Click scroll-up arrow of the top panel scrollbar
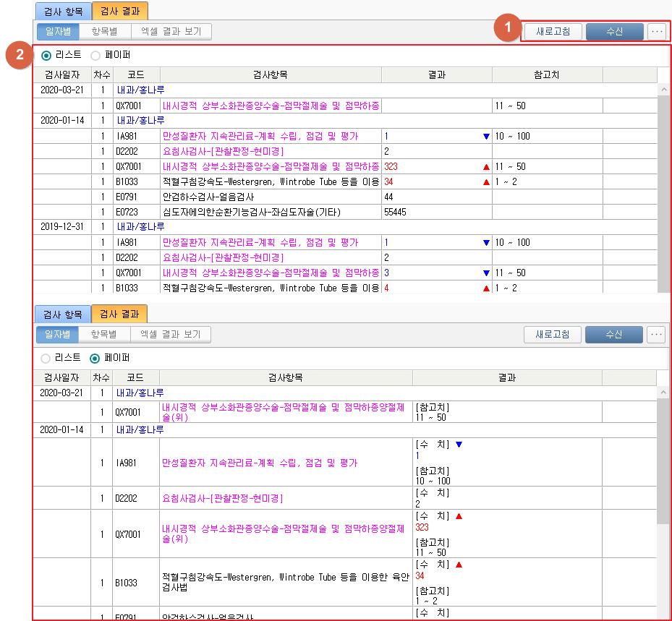Image resolution: width=672 pixels, height=621 pixels. (663, 90)
